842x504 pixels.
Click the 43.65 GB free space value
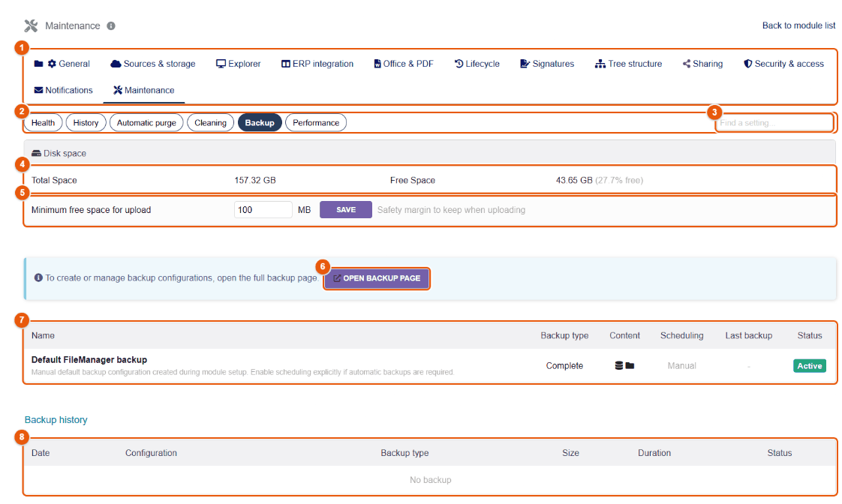574,180
